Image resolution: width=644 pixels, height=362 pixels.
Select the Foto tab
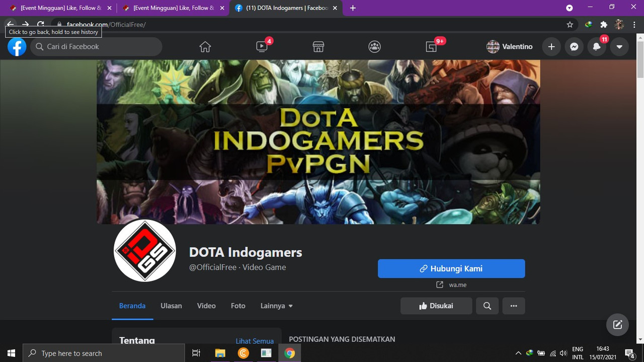238,306
